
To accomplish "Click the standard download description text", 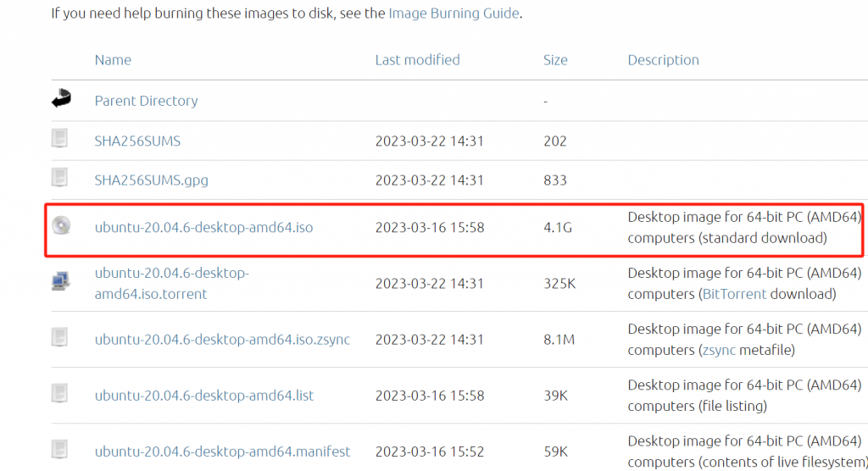I will coord(744,228).
